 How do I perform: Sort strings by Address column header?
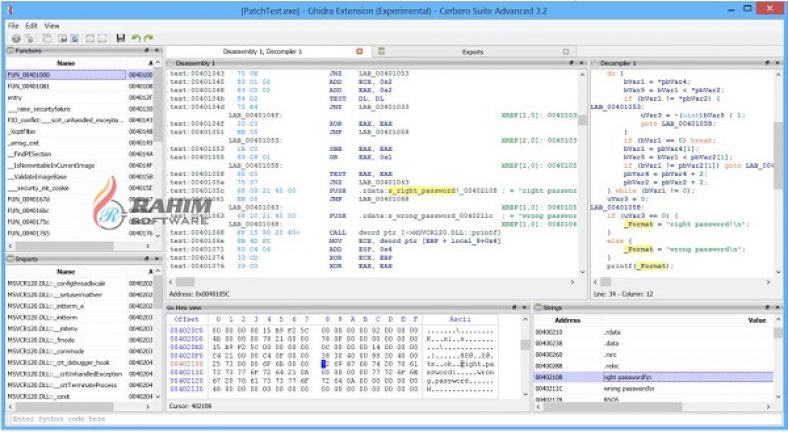point(566,320)
